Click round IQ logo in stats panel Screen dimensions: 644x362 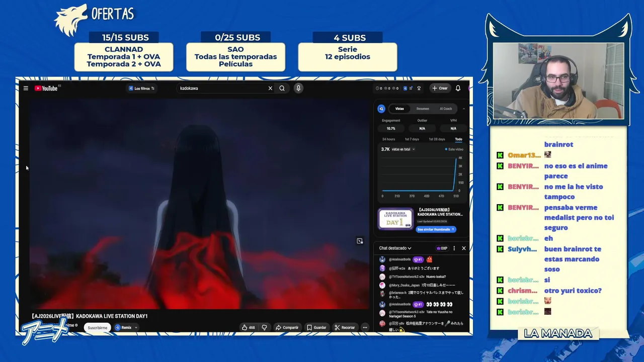[381, 109]
